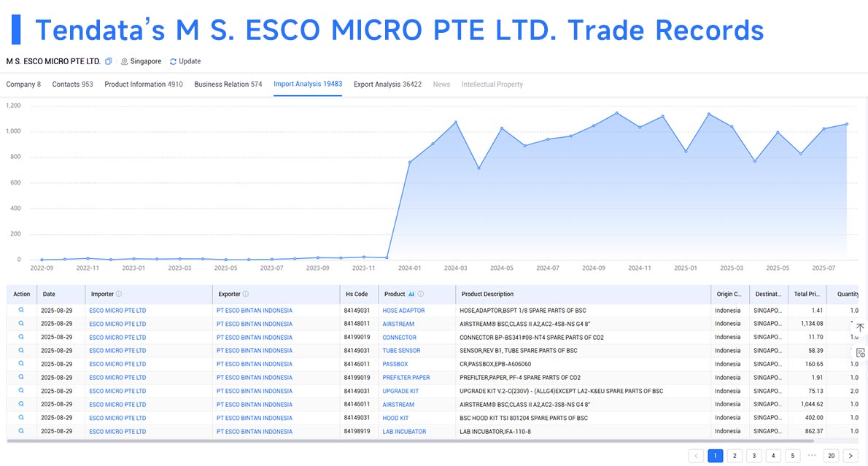The image size is (868, 466).
Task: Click current page 1 button
Action: pyautogui.click(x=716, y=456)
